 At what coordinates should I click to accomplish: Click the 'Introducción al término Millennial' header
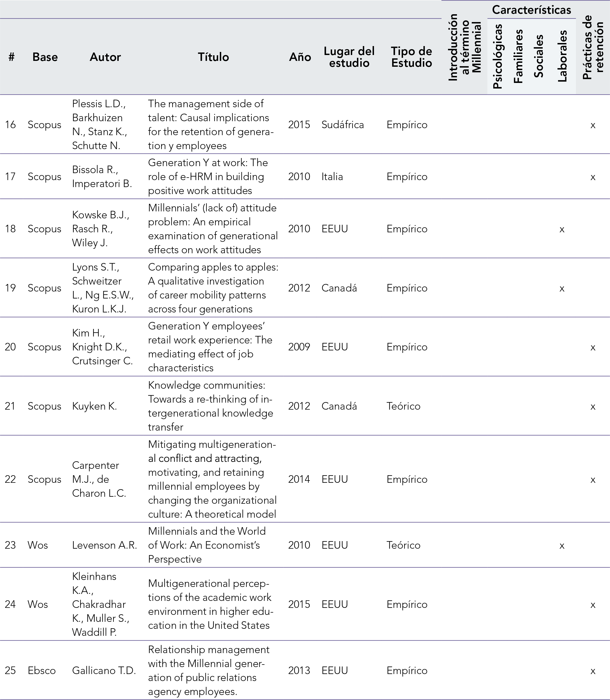point(464,48)
